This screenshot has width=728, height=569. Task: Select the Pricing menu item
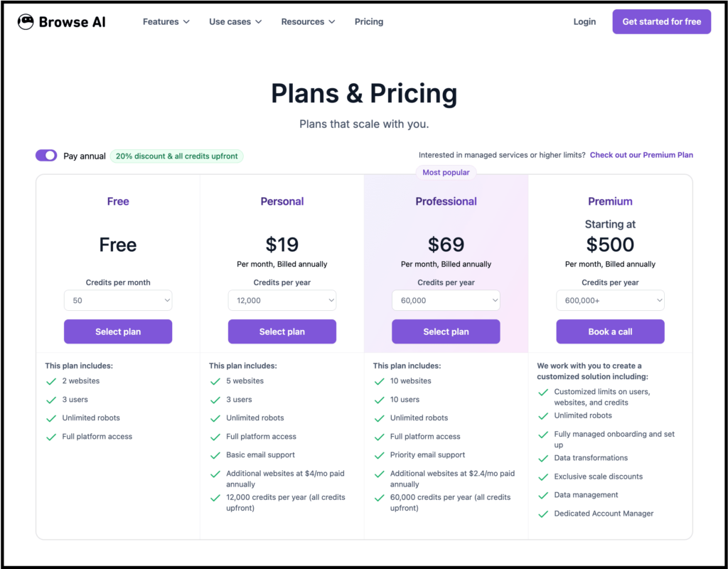click(x=368, y=21)
